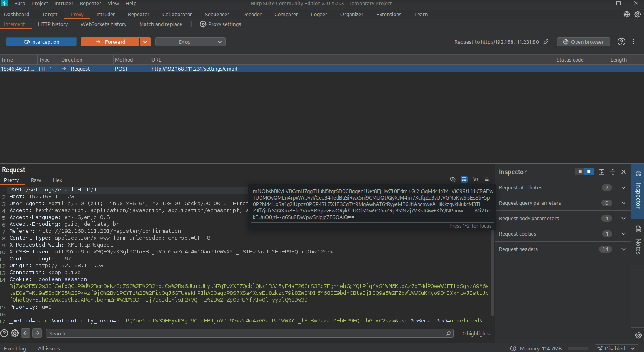This screenshot has height=352, width=644.
Task: Click the Open browser button
Action: click(x=583, y=42)
